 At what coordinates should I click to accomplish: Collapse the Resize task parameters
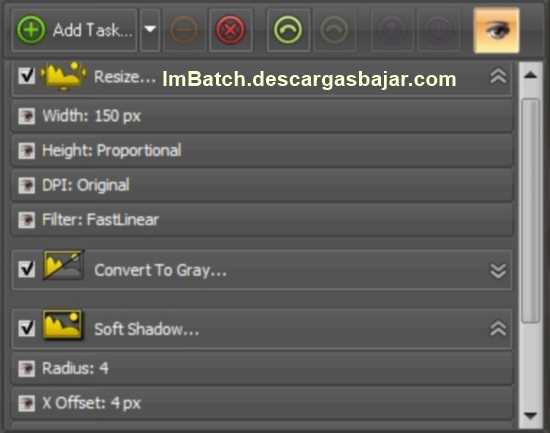pyautogui.click(x=498, y=76)
